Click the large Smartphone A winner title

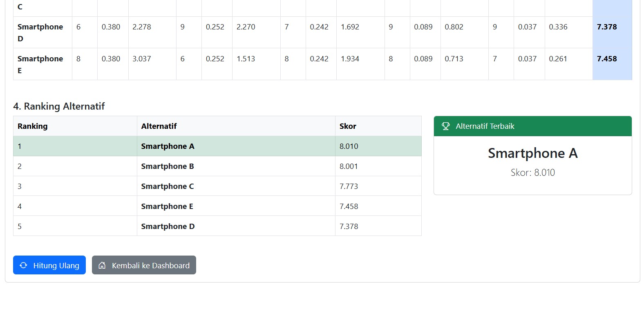533,153
